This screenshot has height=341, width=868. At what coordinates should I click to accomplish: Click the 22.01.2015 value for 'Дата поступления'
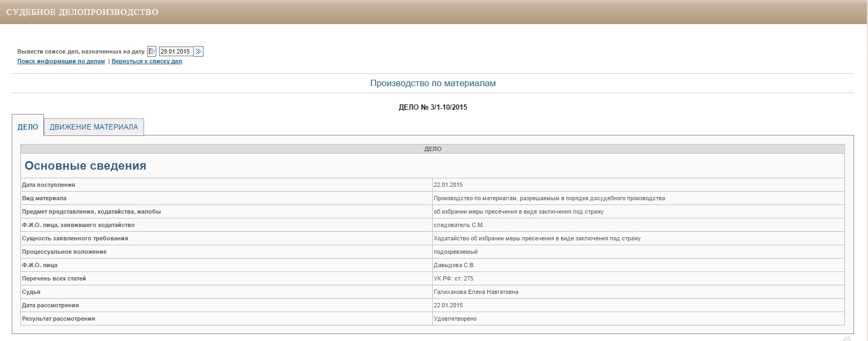click(448, 185)
